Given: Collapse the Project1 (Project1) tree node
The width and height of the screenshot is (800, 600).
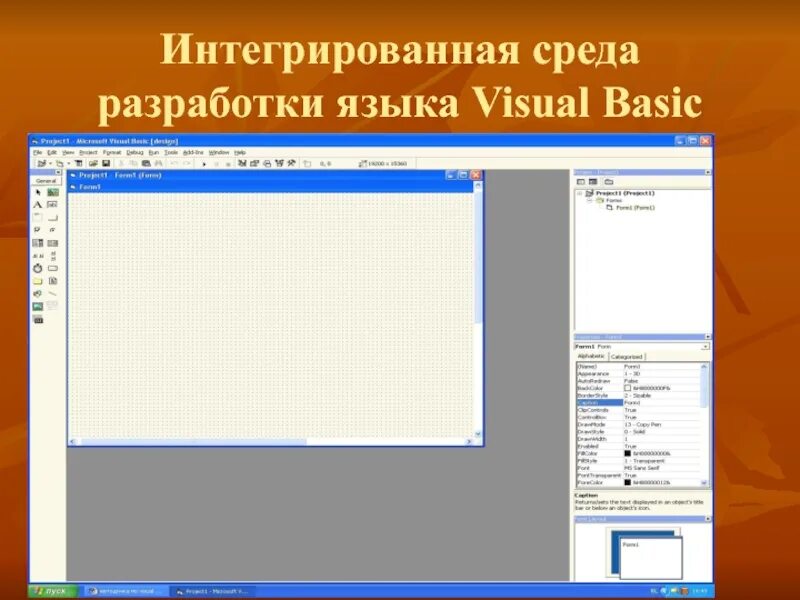Looking at the screenshot, I should click(580, 193).
